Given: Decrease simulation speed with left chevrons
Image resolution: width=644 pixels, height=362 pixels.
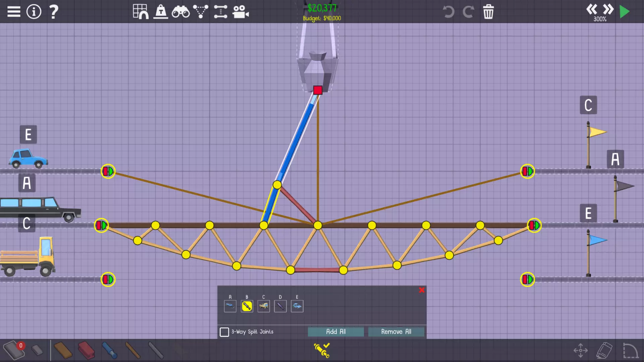Looking at the screenshot, I should (592, 9).
